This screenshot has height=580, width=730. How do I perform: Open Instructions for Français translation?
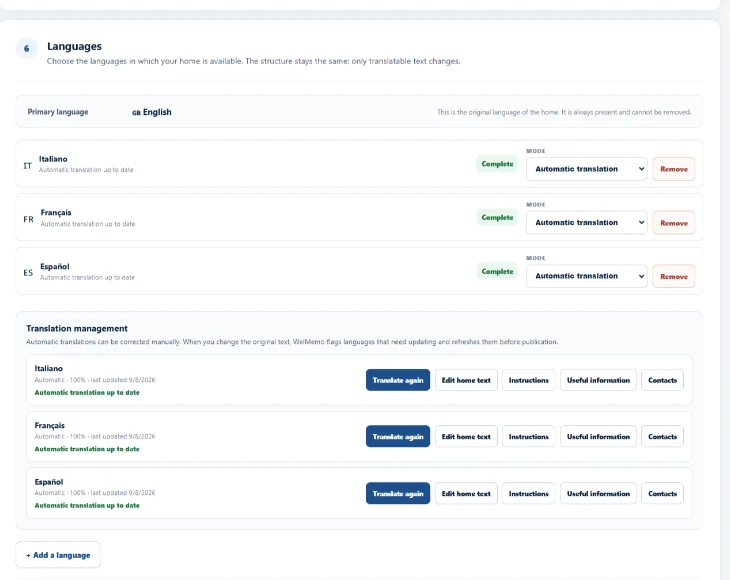[x=528, y=437]
